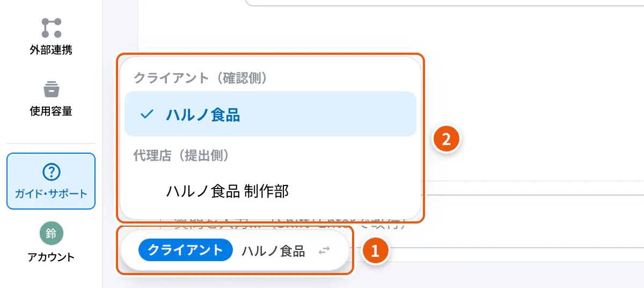Image resolution: width=644 pixels, height=288 pixels.
Task: Select the ハルノ食品 client option
Action: [270, 114]
